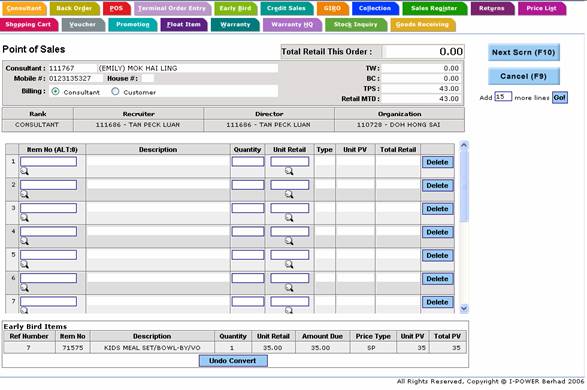Click Undo Convert button
This screenshot has height=390, width=587.
pos(233,361)
